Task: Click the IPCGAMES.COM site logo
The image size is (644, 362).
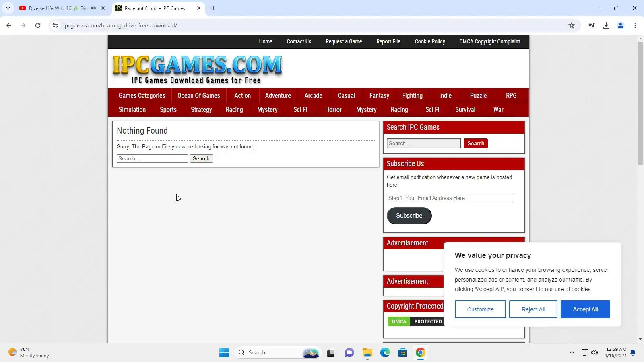Action: 197,69
